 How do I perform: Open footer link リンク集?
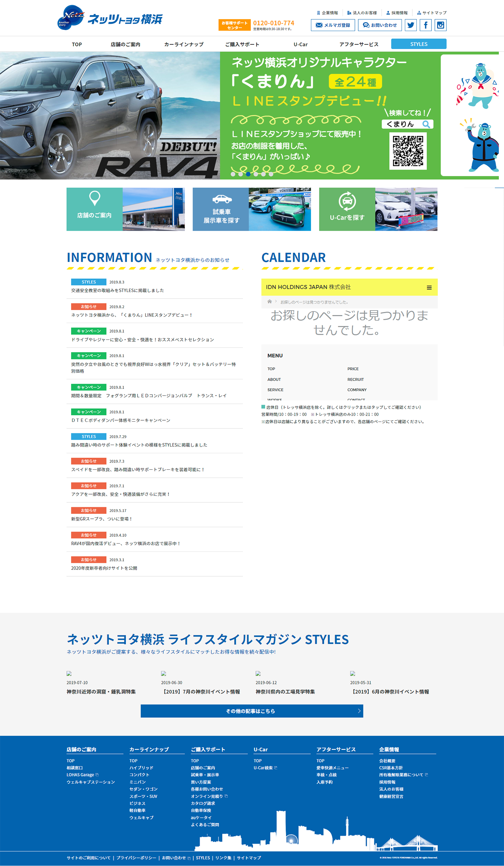coord(223,858)
